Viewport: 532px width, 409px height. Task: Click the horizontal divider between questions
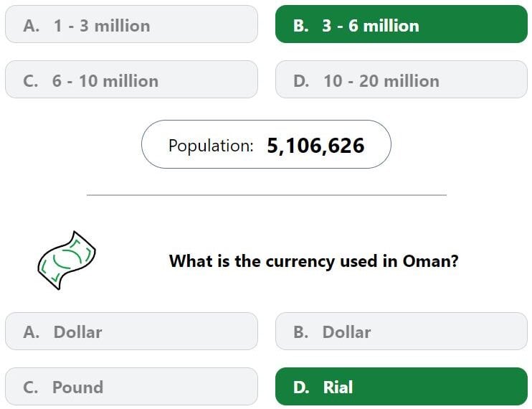266,195
